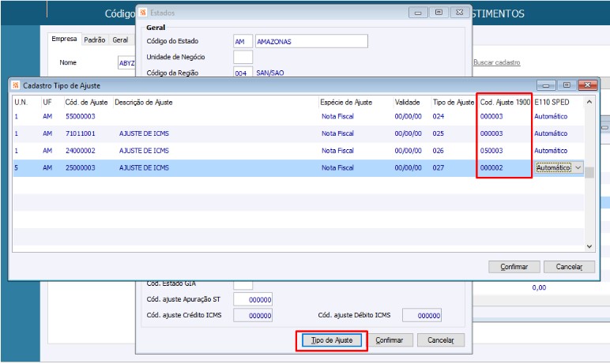Screen dimensions: 610x364
Task: Switch to the Empresa tab
Action: coord(64,39)
